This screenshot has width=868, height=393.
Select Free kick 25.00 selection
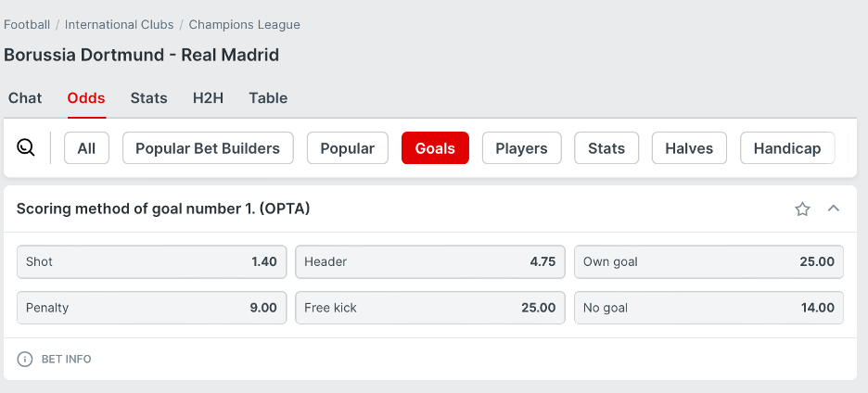pos(430,308)
